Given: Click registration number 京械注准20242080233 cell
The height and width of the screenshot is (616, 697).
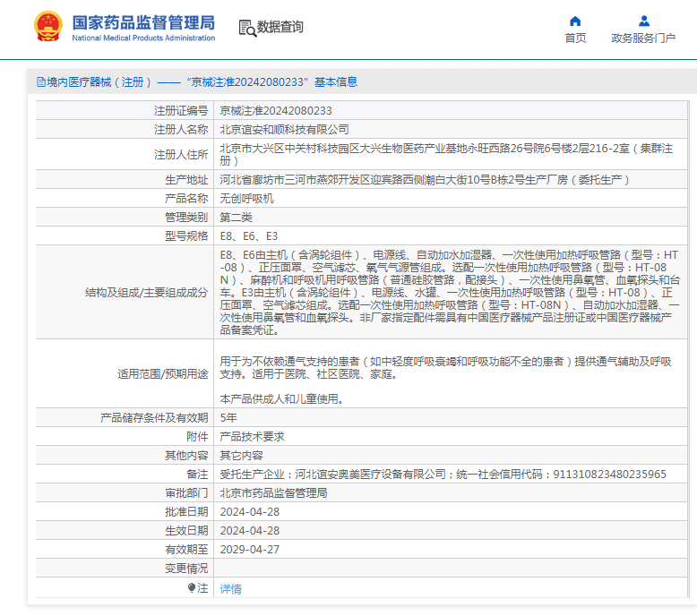Looking at the screenshot, I should point(276,111).
